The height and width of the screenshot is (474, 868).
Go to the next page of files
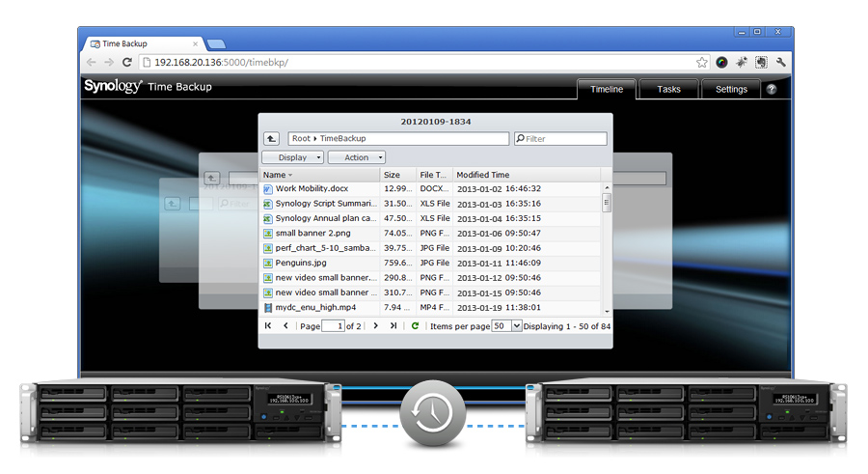pyautogui.click(x=375, y=326)
